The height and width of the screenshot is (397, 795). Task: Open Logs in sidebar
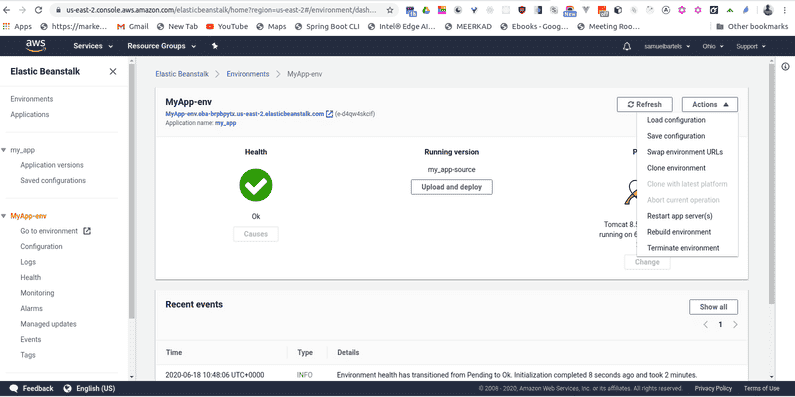(x=28, y=262)
